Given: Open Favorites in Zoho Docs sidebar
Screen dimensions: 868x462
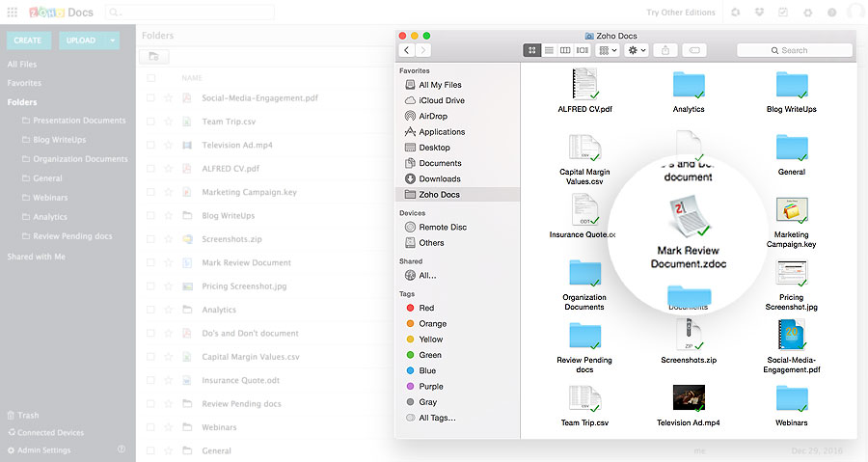Looking at the screenshot, I should pos(24,83).
